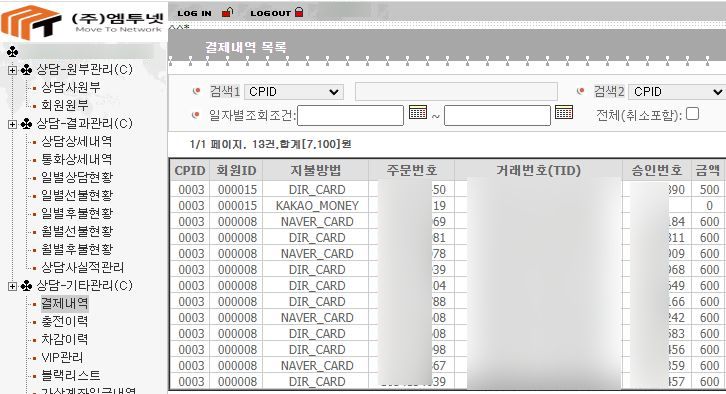Click the page summary text 1/1 페이지

(218, 144)
